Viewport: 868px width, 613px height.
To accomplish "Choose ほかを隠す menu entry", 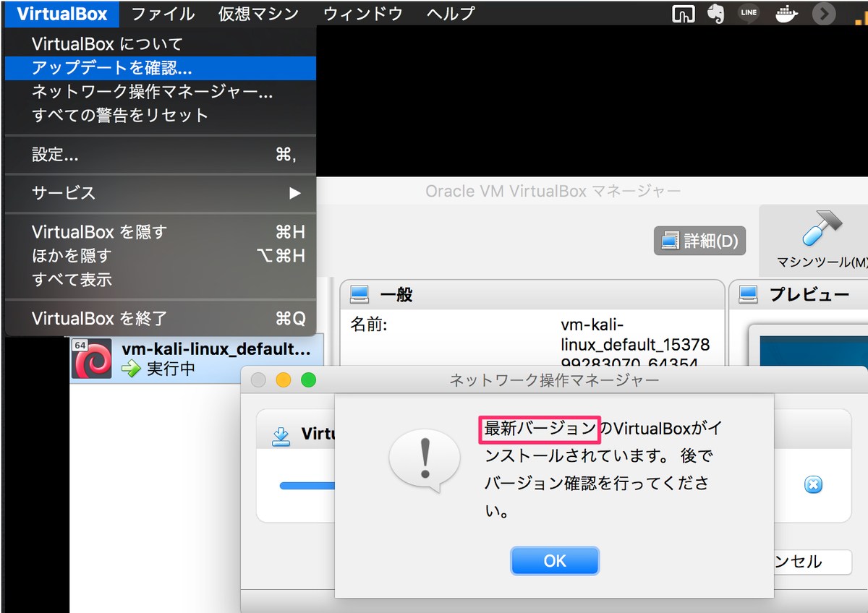I will pos(161,256).
